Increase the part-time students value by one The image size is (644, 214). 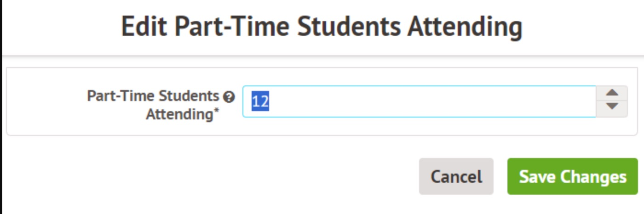click(x=611, y=93)
